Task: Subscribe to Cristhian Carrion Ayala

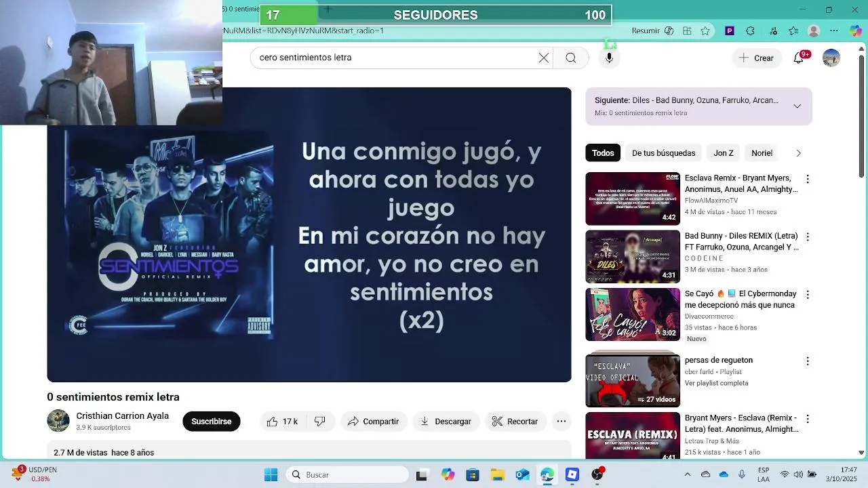Action: (211, 422)
